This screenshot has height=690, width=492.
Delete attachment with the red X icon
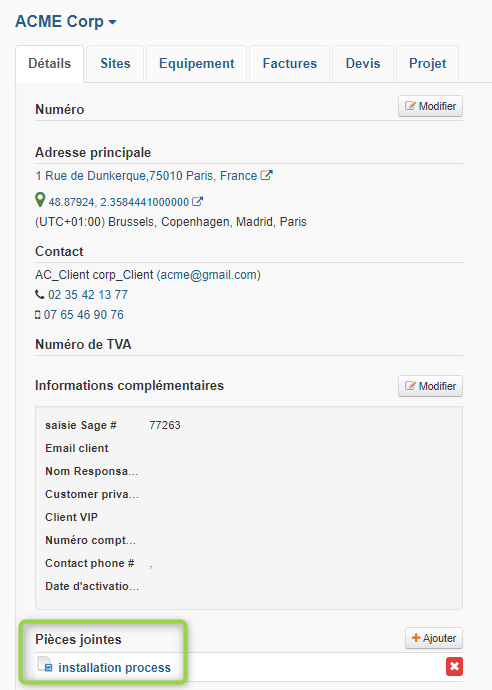tap(454, 667)
